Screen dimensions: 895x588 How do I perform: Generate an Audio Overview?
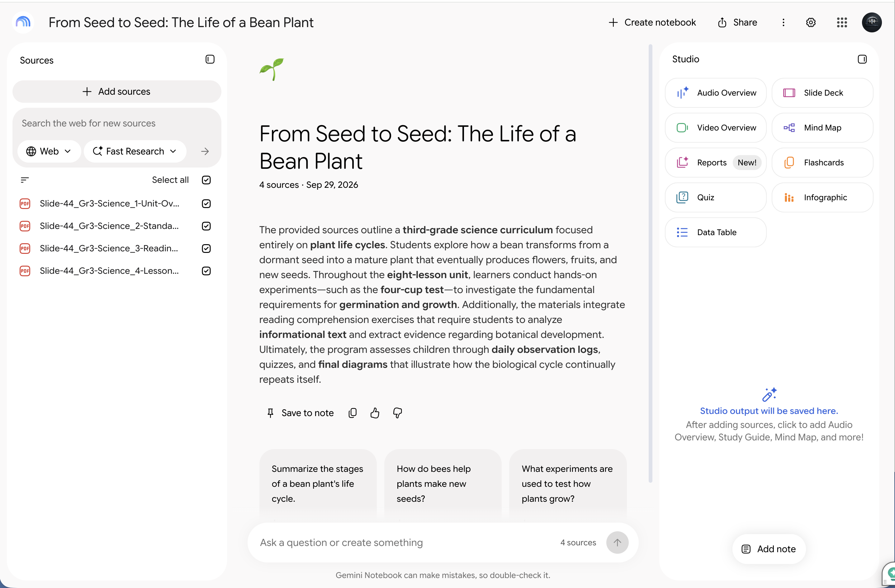715,93
